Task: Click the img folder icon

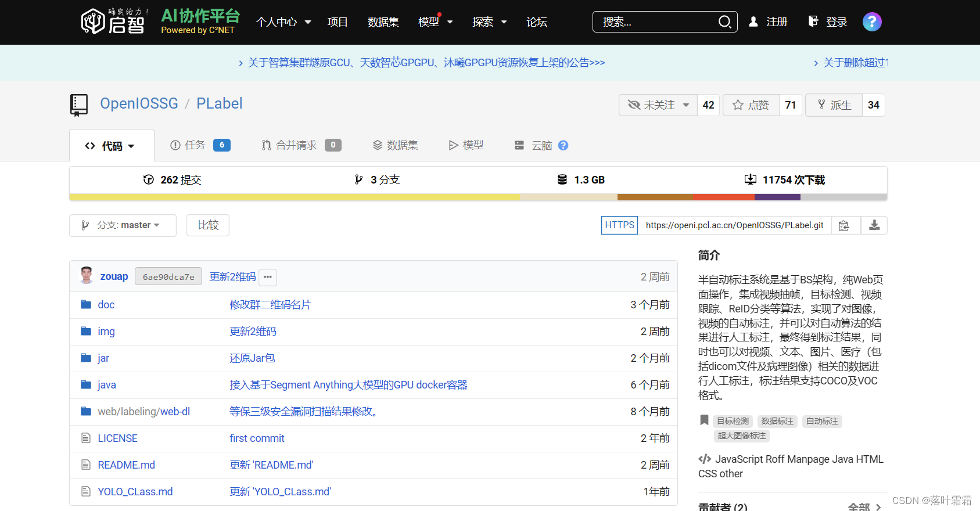Action: (x=86, y=331)
